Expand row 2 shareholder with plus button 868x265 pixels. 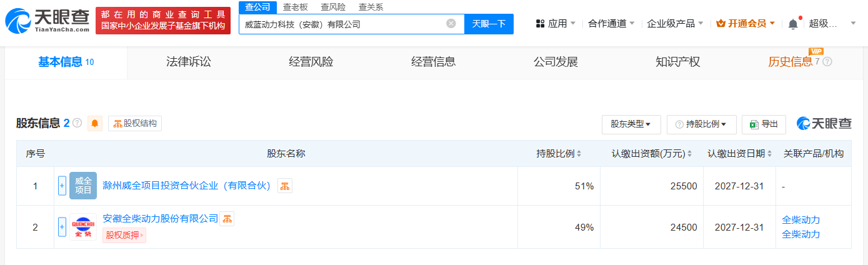click(x=62, y=227)
